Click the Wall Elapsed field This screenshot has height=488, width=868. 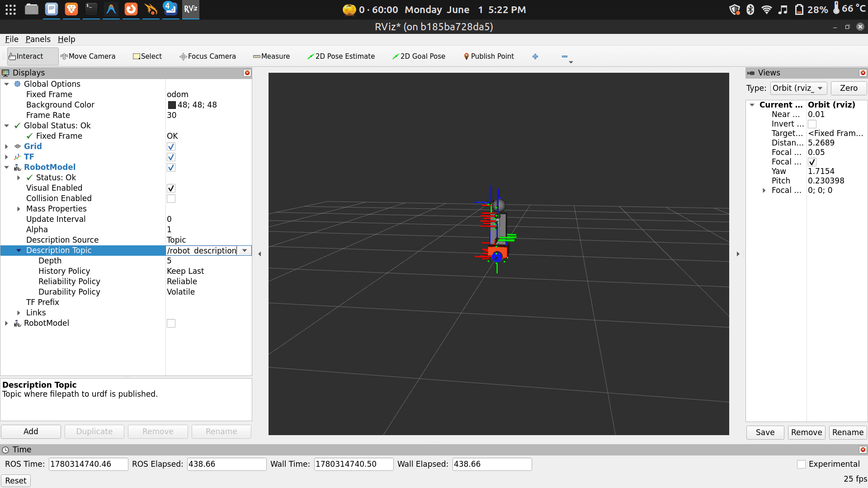click(492, 464)
